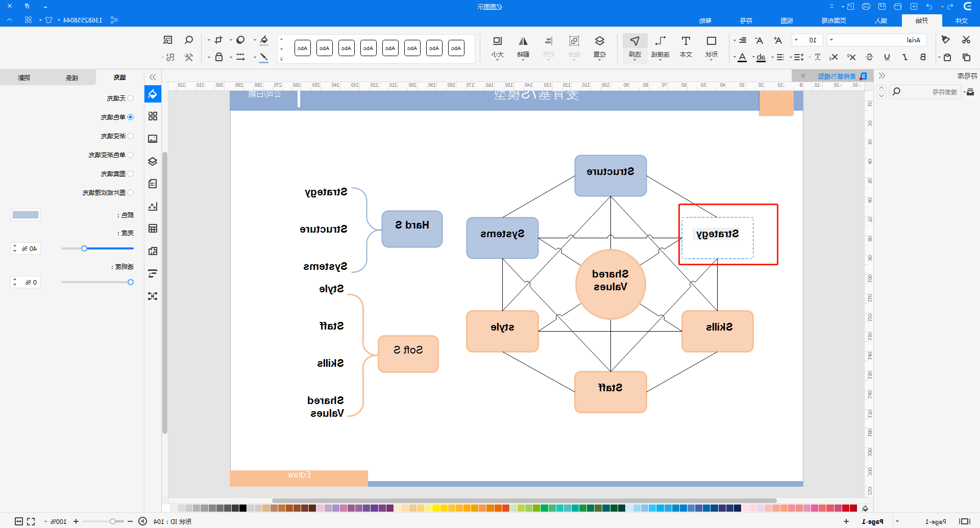The height and width of the screenshot is (528, 980).
Task: Toggle Underline formatting
Action: 887,57
